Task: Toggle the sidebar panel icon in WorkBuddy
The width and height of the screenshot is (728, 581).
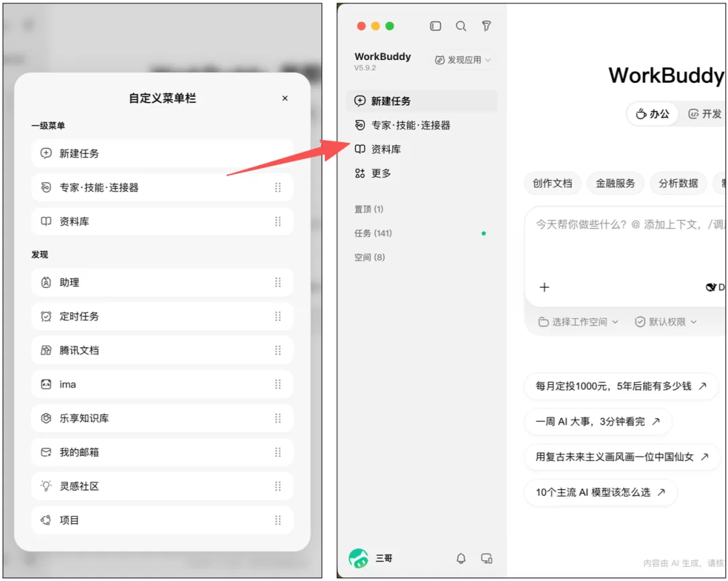Action: click(435, 26)
